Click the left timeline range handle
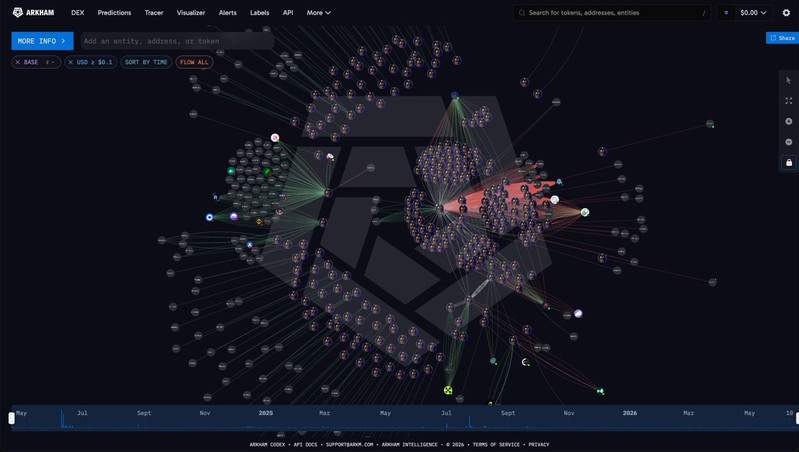799x452 pixels. coord(11,418)
